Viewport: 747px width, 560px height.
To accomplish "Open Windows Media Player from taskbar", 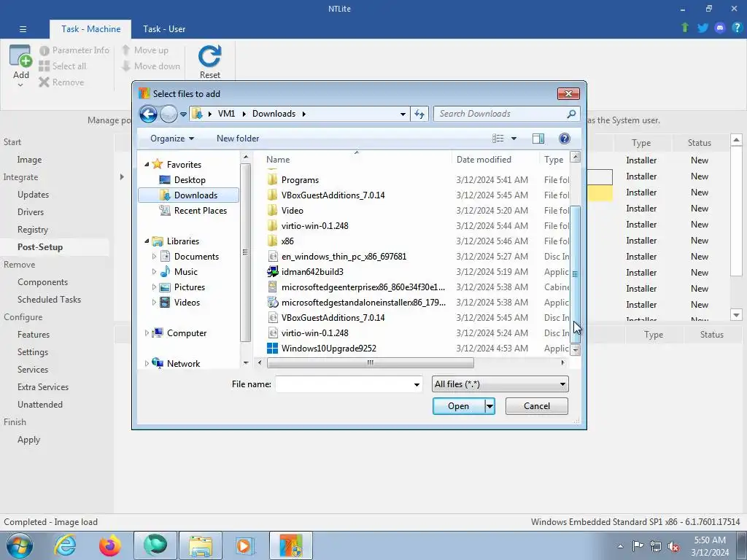I will point(245,545).
